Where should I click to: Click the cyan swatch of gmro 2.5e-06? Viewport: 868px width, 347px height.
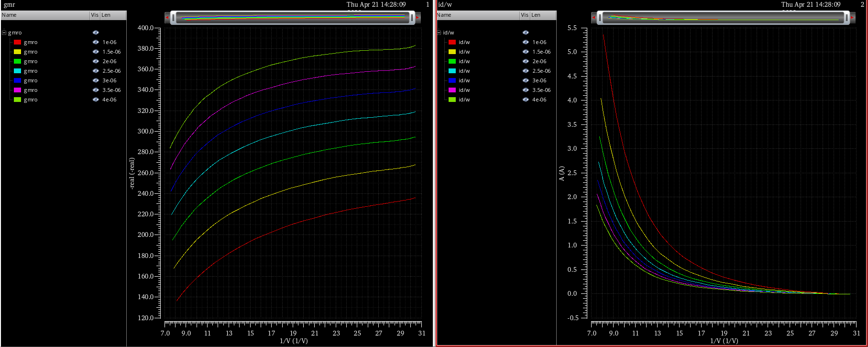(17, 71)
